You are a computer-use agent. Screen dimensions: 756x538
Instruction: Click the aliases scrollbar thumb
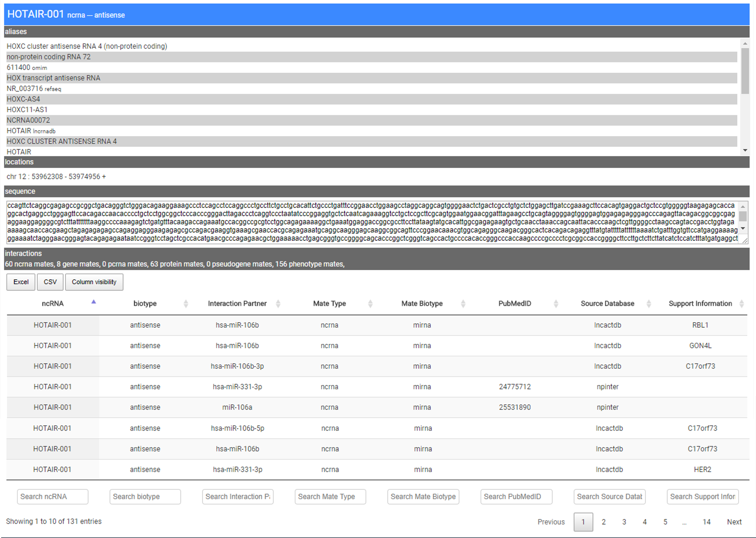[x=745, y=71]
